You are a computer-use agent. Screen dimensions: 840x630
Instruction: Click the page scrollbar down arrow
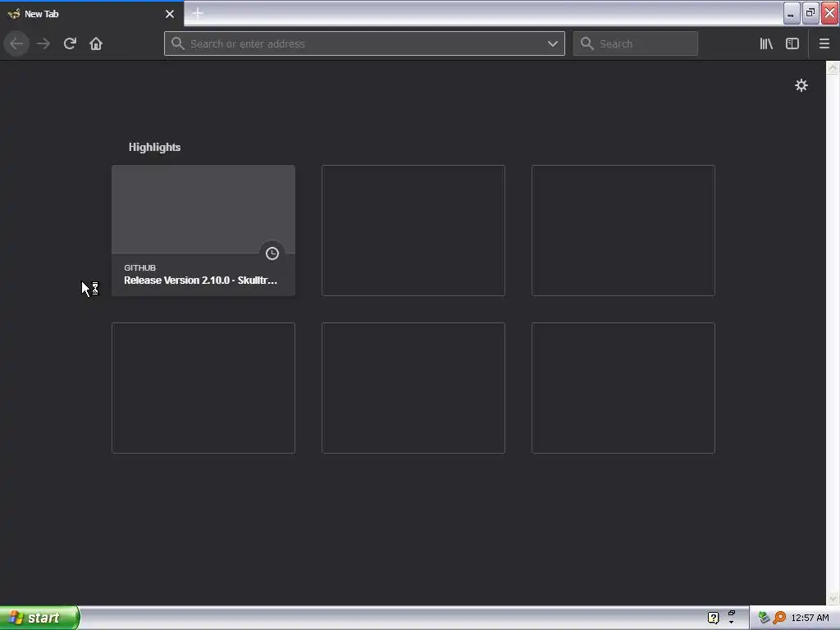tap(833, 598)
